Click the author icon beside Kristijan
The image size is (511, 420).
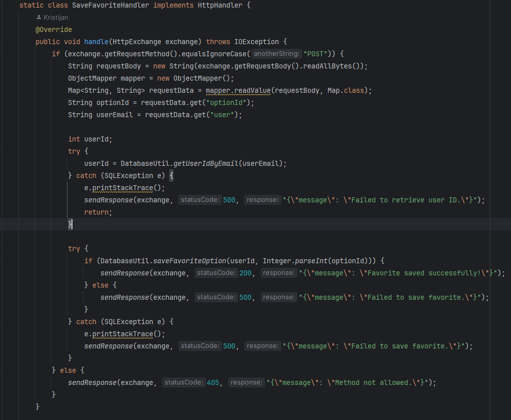tap(39, 17)
